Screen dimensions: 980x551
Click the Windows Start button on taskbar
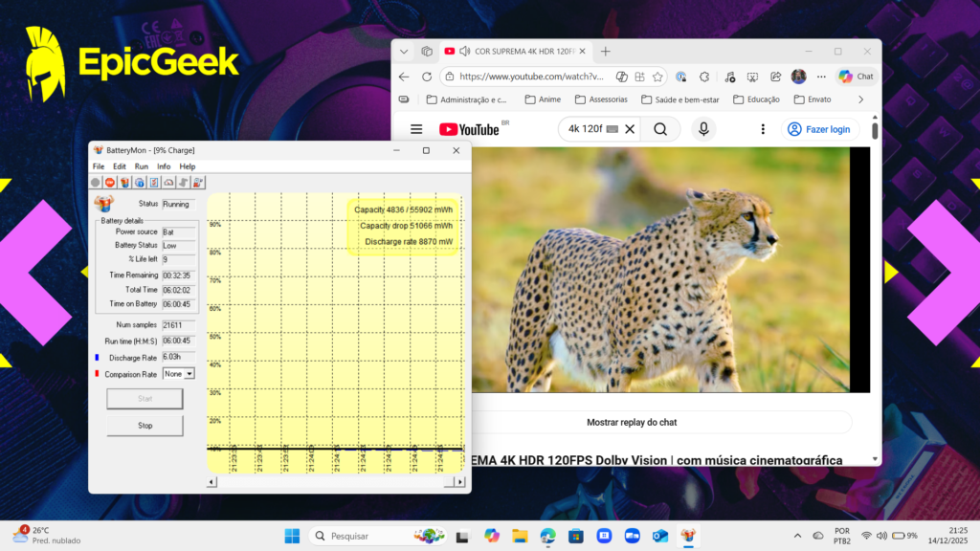click(x=292, y=536)
